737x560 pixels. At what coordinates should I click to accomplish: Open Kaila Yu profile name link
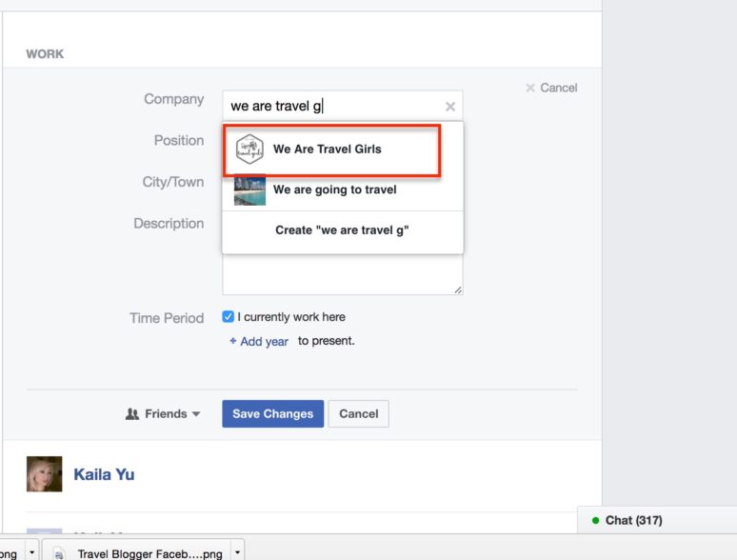tap(104, 474)
